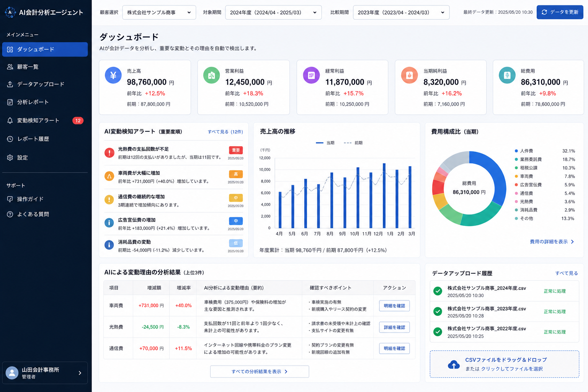Open the 対象期間 dropdown 2024年度

pos(273,12)
